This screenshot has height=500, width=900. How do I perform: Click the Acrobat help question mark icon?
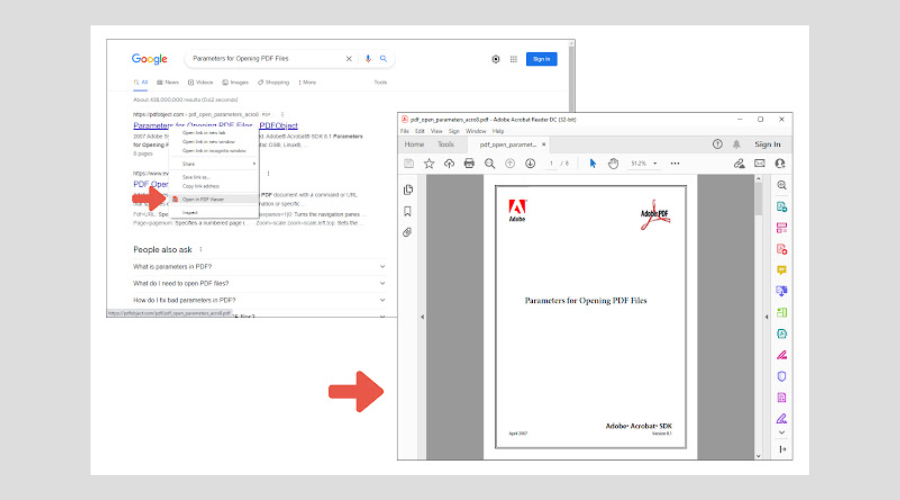[x=717, y=145]
